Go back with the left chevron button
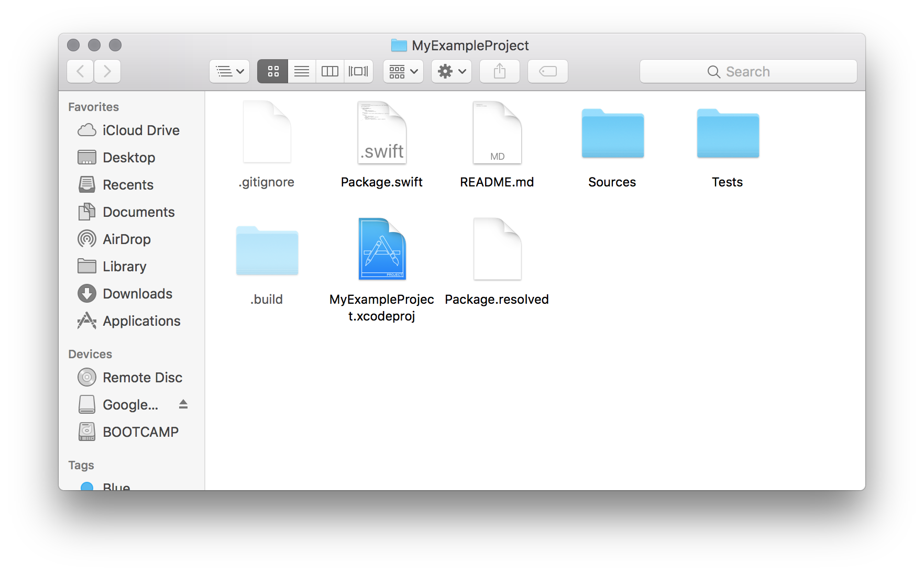 80,71
